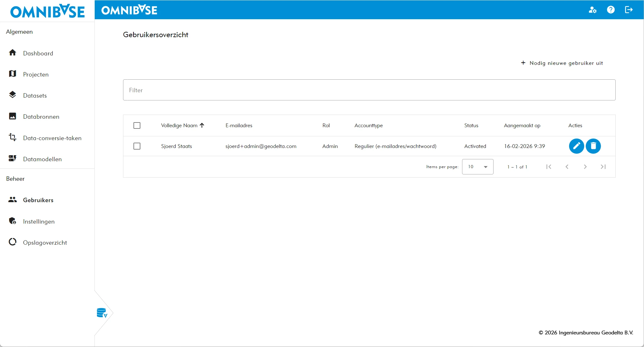The image size is (644, 347).
Task: Jump to the last page button
Action: pyautogui.click(x=603, y=167)
